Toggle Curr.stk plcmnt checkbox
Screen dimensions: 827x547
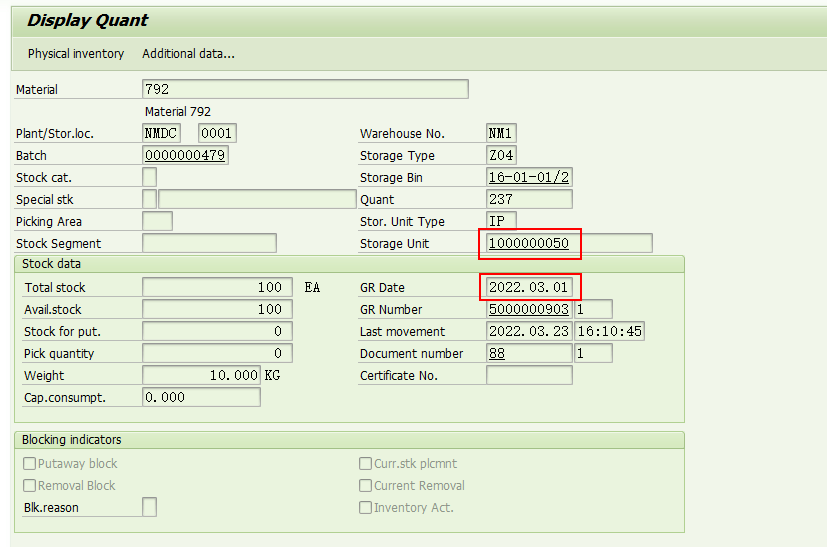click(x=365, y=464)
